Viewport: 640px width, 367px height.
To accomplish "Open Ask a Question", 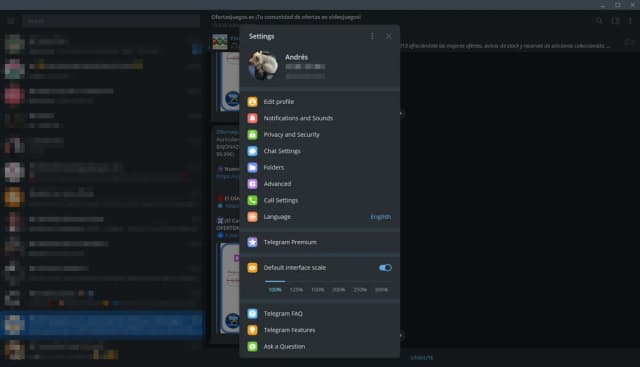I will tap(320, 347).
